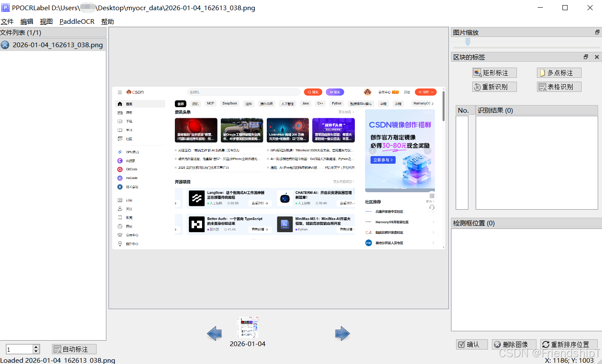Click the 重新识别 button
This screenshot has height=364, width=602.
(494, 87)
